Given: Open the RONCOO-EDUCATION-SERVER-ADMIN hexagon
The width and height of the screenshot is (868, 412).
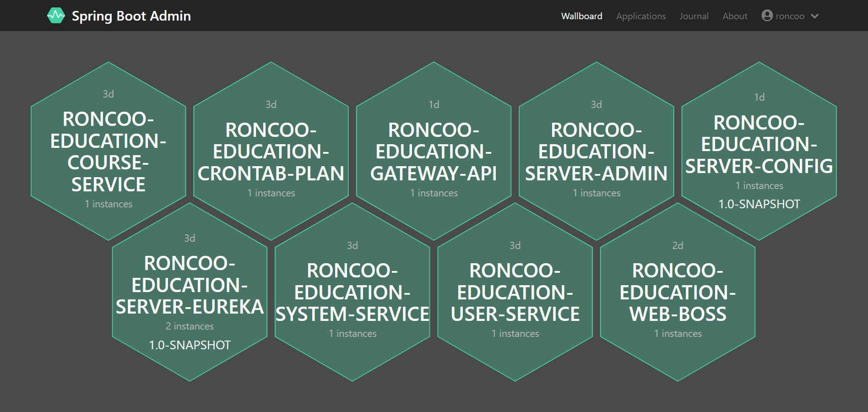Looking at the screenshot, I should coord(596,151).
